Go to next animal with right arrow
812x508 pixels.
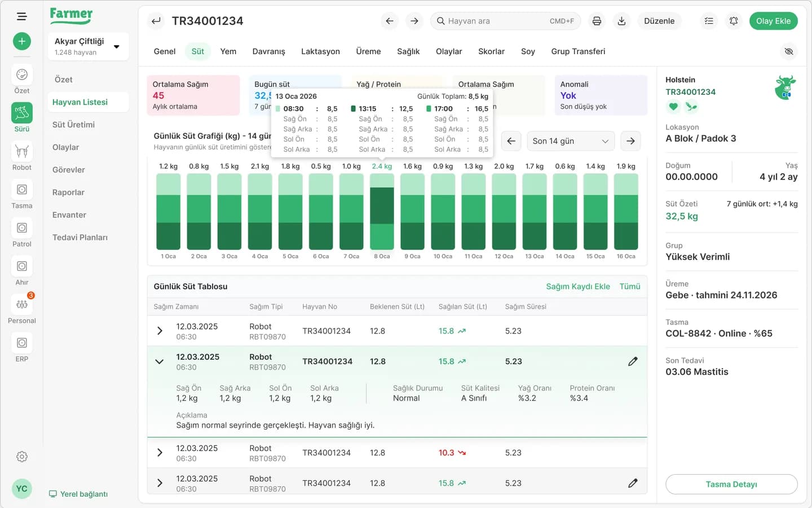414,21
